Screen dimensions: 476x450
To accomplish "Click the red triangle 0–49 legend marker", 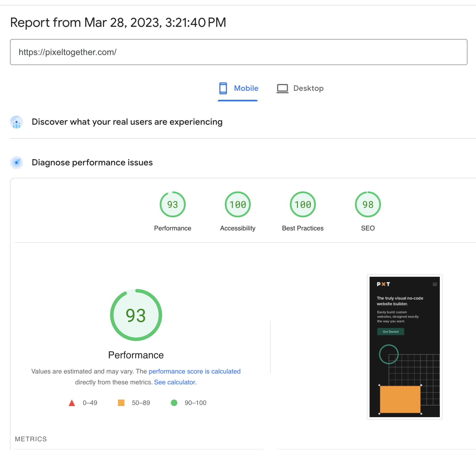I will [72, 403].
